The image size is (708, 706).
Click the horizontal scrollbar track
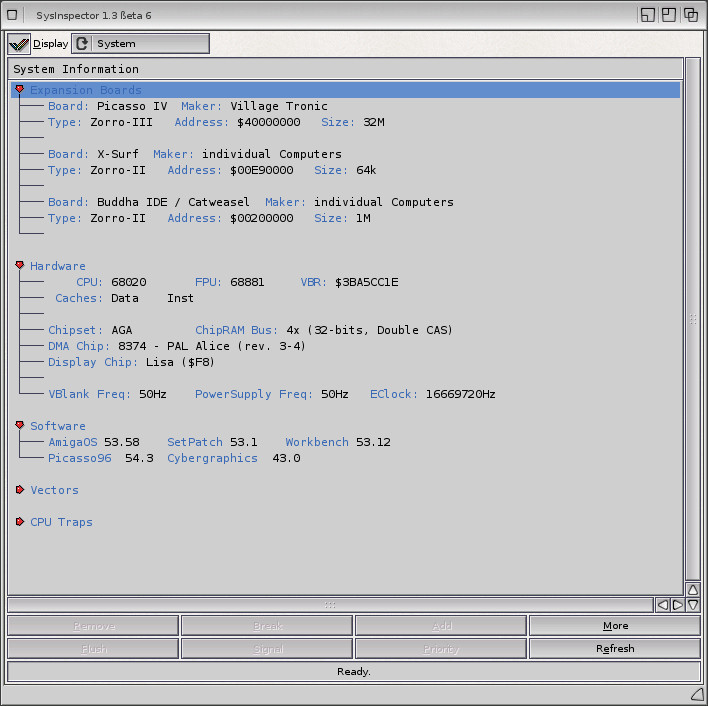331,605
